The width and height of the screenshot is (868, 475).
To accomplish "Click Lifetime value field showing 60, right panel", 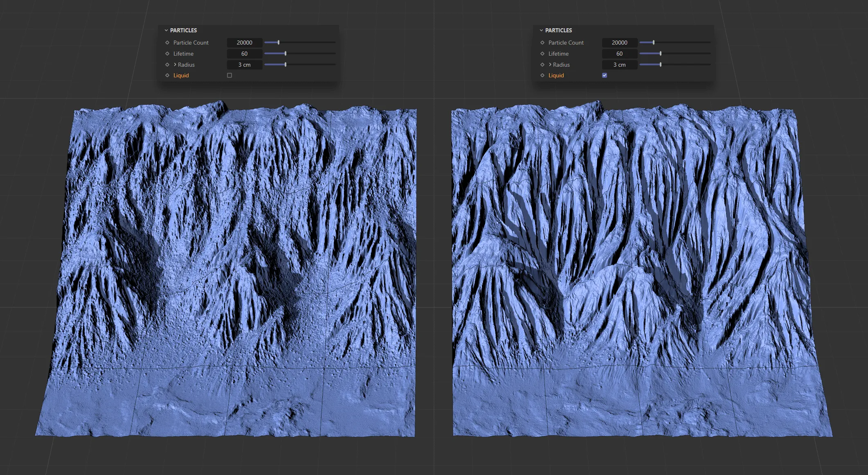I will click(619, 54).
